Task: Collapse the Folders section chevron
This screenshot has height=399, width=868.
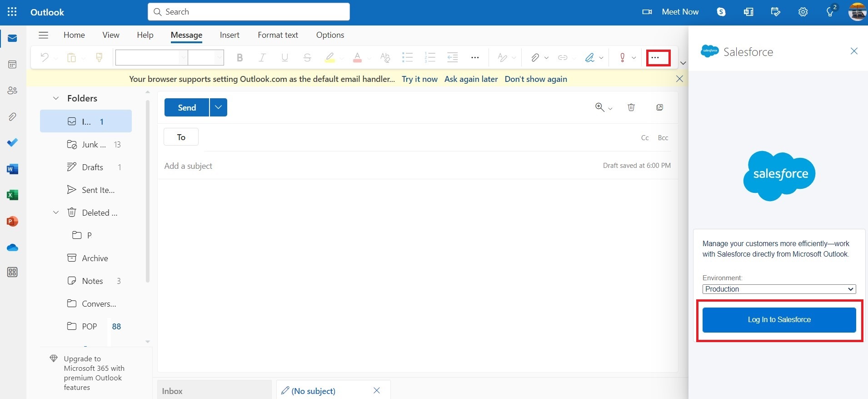Action: [x=56, y=98]
